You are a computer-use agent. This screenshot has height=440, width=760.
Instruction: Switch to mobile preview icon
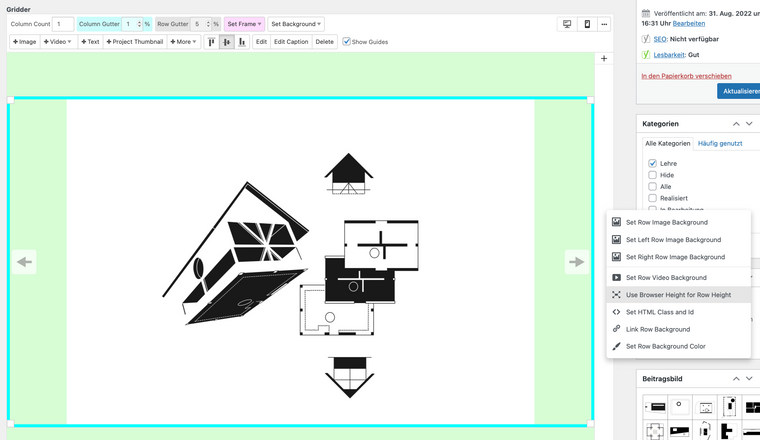click(x=586, y=24)
